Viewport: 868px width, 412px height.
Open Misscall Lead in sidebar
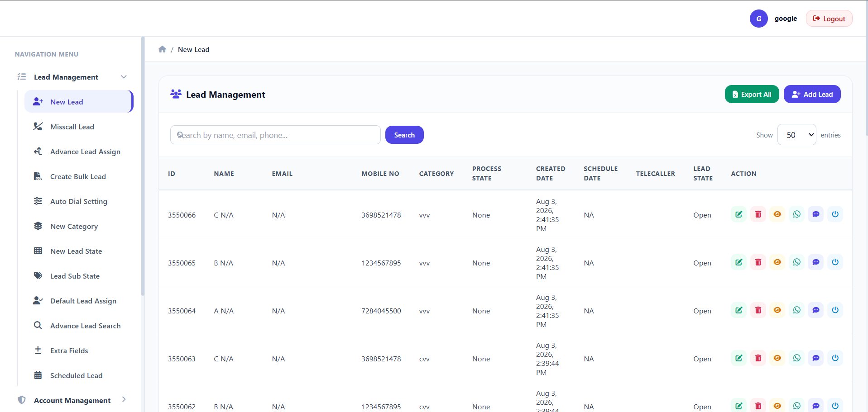(x=79, y=127)
